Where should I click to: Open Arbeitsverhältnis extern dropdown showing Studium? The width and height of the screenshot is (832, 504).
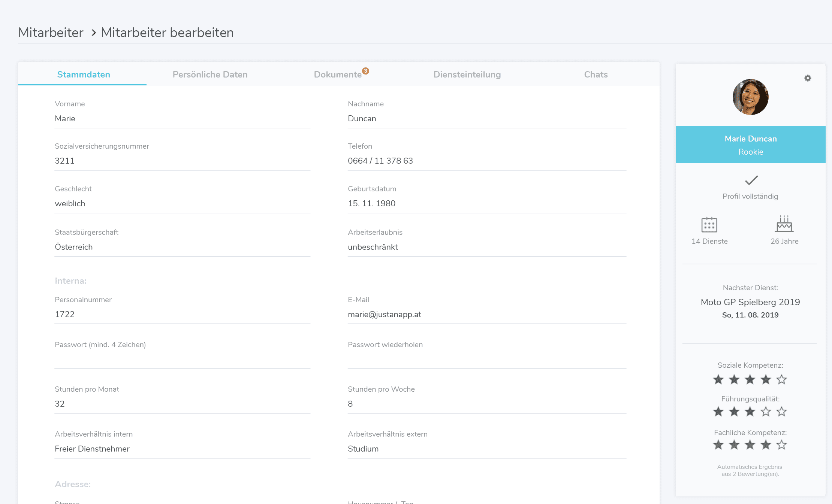[487, 449]
